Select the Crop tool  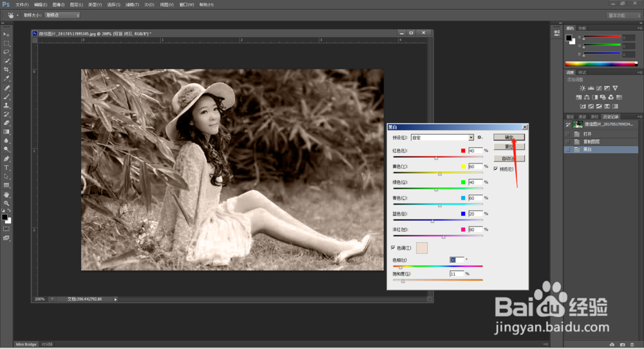(6, 70)
